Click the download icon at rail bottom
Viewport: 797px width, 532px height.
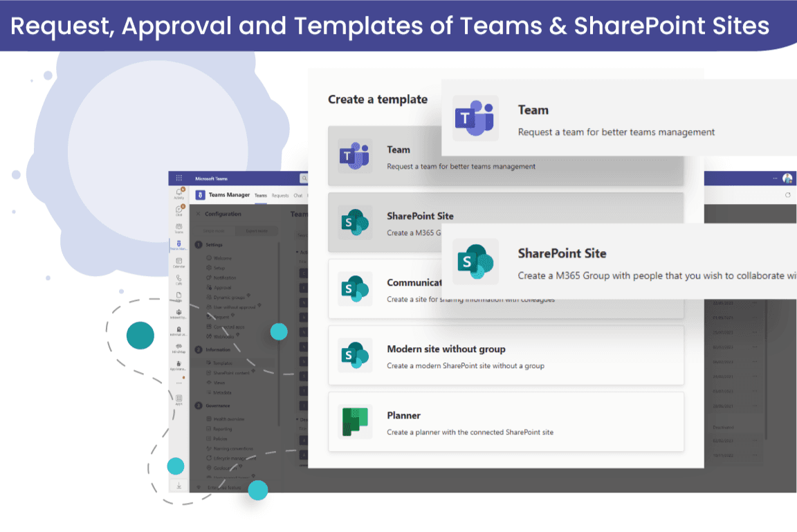coord(179,486)
